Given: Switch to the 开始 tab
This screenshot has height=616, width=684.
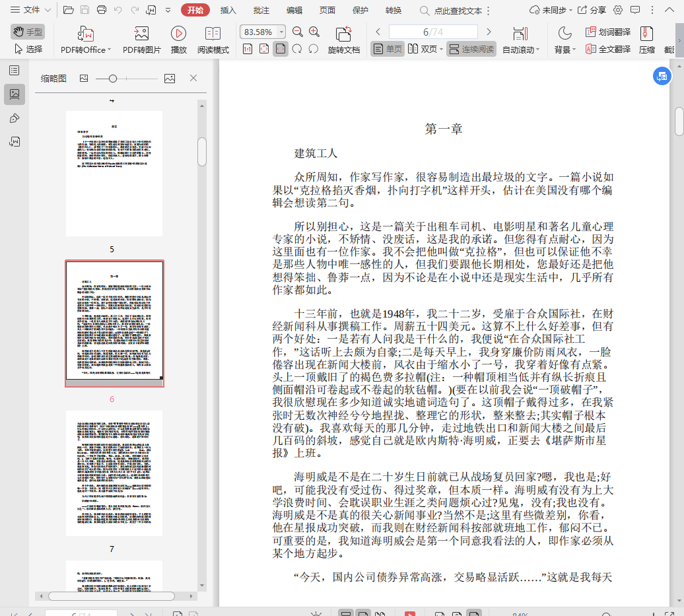Looking at the screenshot, I should coord(195,10).
